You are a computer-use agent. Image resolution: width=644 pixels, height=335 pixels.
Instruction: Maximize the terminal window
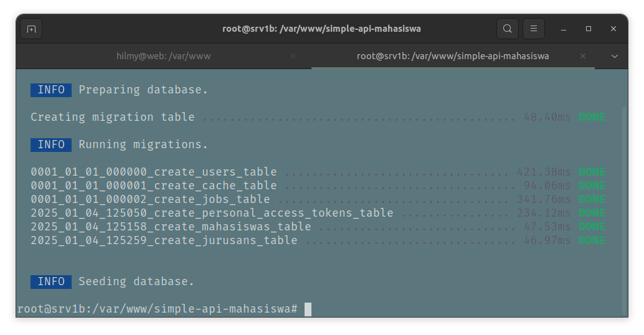tap(589, 29)
